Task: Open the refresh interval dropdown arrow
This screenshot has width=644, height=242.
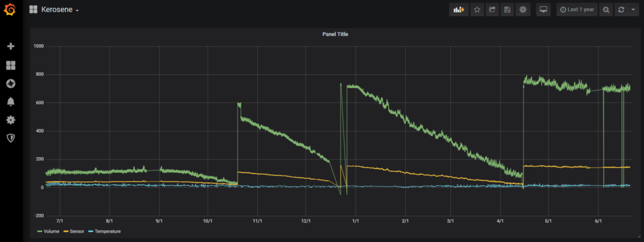Action: click(633, 9)
